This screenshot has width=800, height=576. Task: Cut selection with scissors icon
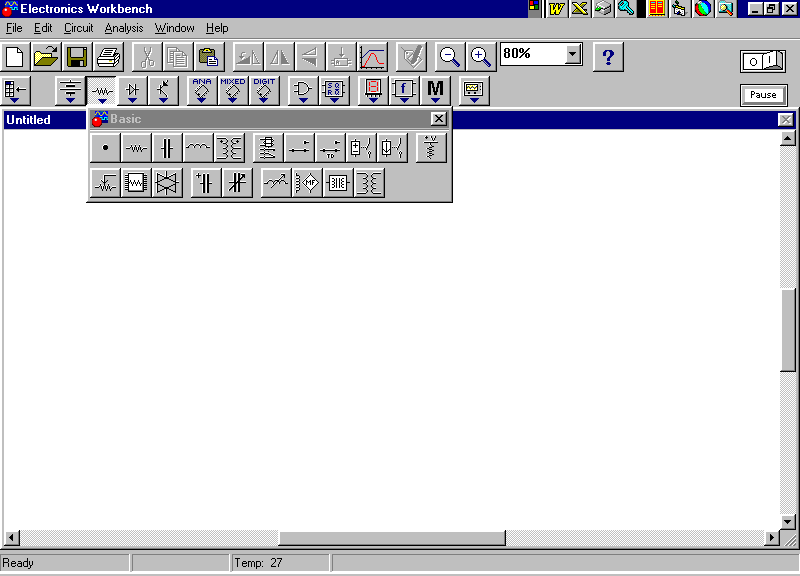147,57
